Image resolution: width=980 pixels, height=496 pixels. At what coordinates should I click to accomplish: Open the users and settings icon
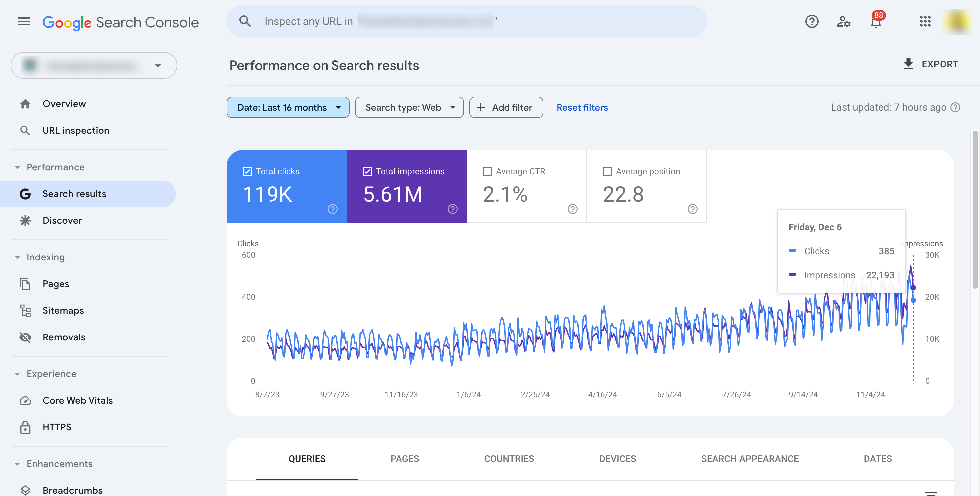click(843, 22)
